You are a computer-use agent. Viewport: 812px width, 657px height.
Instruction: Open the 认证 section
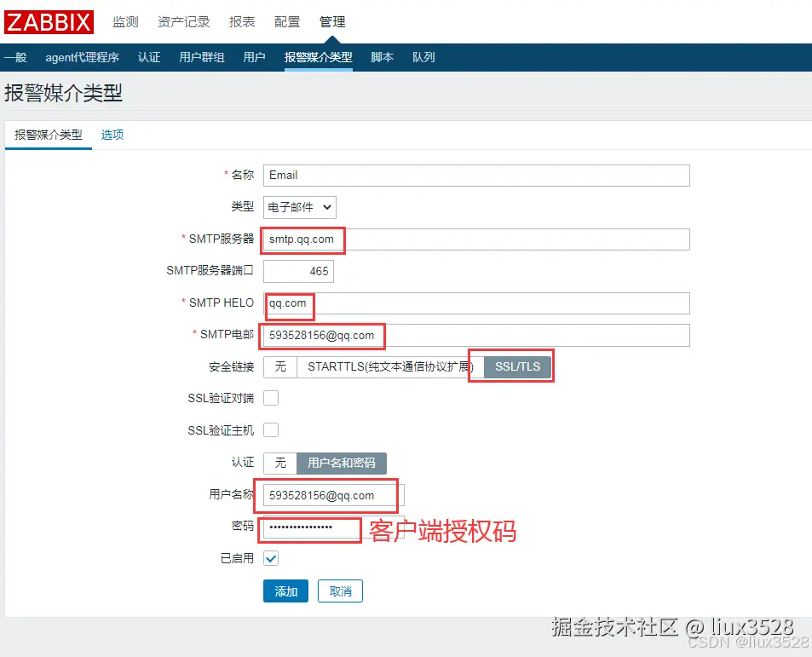(149, 58)
